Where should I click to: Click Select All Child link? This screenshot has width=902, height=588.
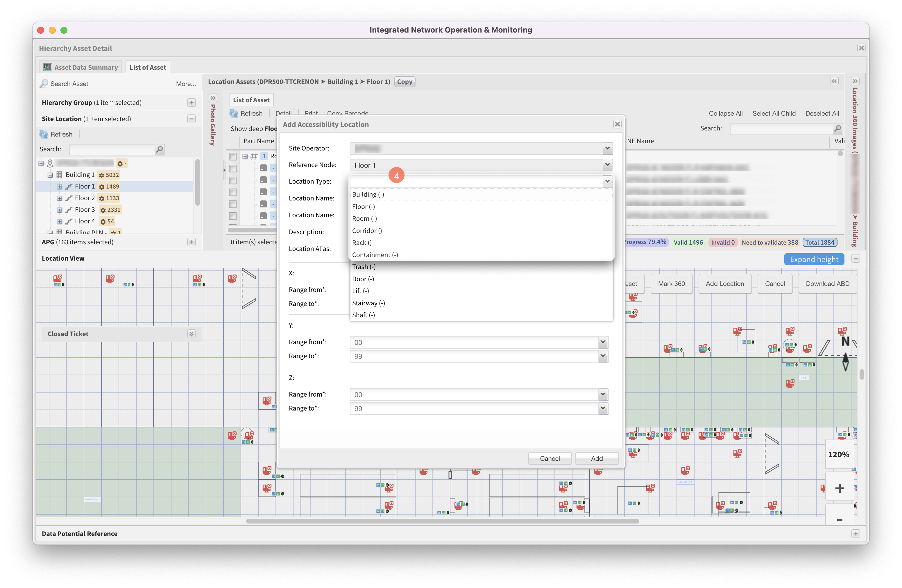pyautogui.click(x=774, y=113)
